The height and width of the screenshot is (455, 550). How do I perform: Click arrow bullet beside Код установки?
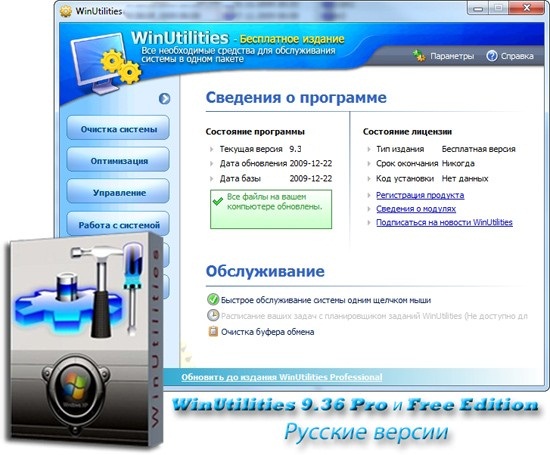click(369, 179)
